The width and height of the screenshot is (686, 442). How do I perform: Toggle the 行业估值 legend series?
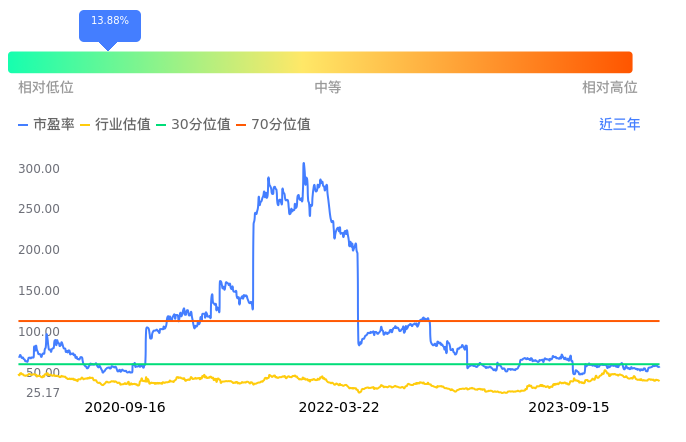click(115, 125)
